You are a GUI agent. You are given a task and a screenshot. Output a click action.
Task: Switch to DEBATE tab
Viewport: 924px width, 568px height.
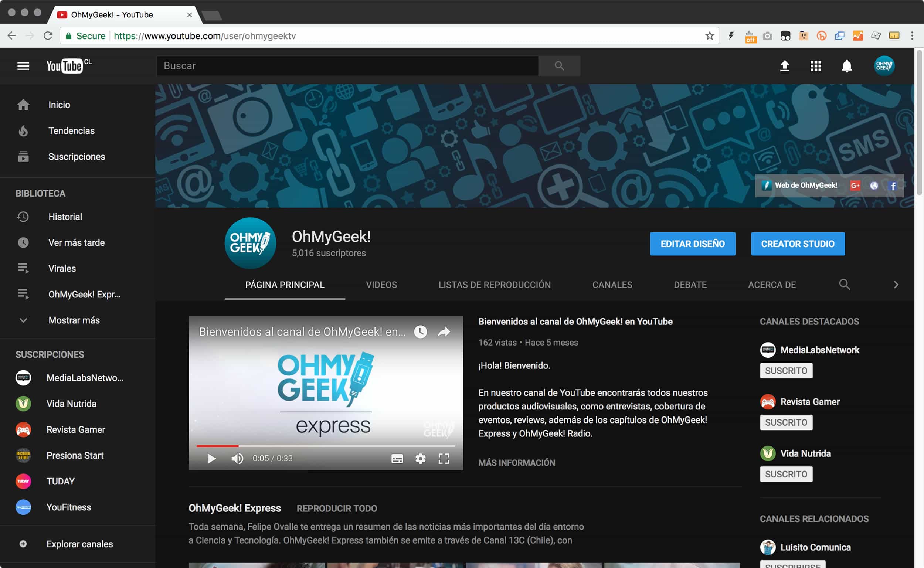pos(690,285)
